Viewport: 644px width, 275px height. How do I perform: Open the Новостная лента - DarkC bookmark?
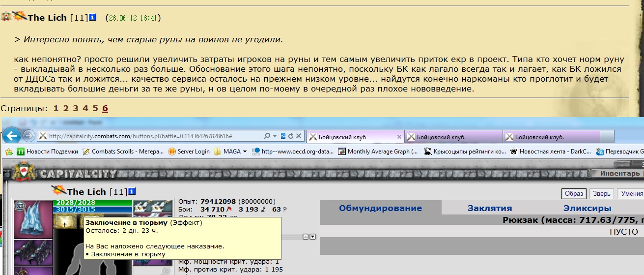tap(551, 151)
